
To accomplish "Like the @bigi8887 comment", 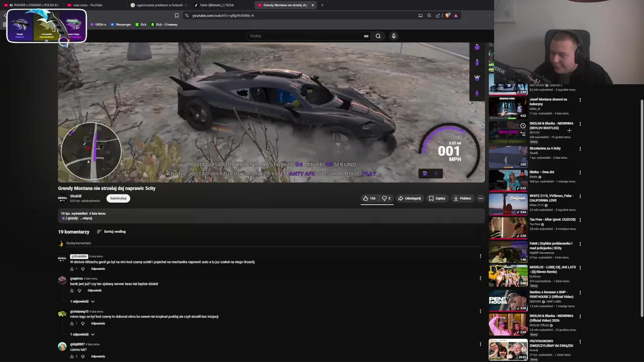I will [x=72, y=356].
